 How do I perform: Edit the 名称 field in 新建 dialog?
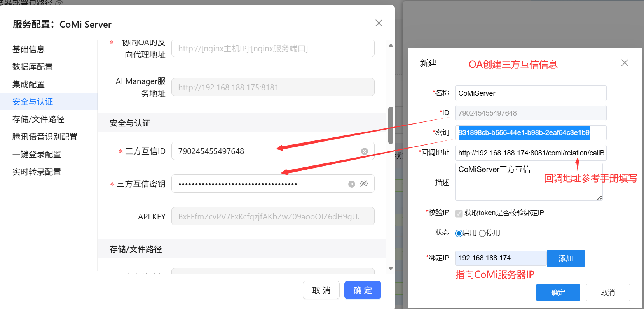tap(531, 93)
